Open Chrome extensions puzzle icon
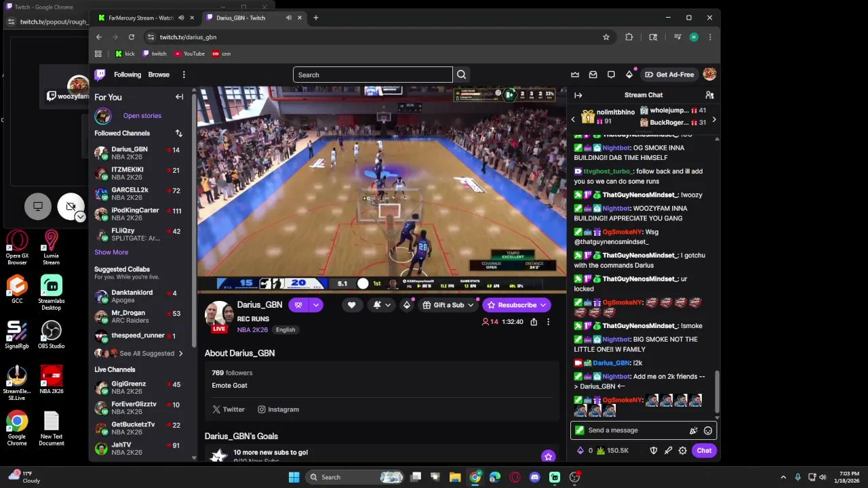 point(629,37)
